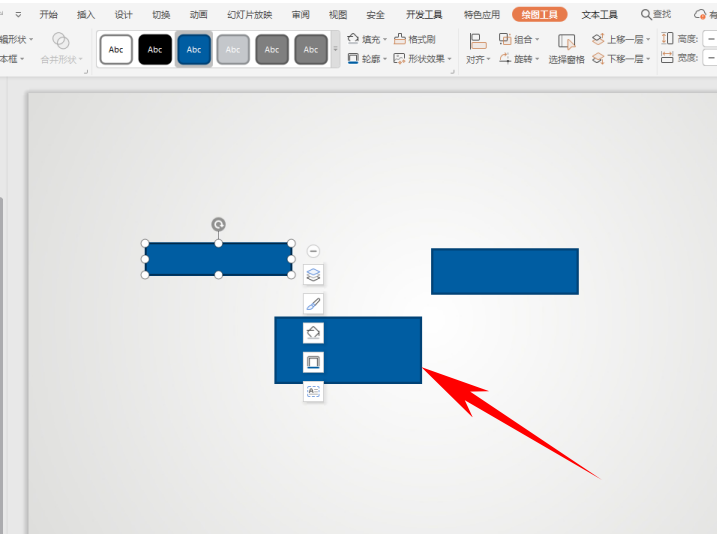The width and height of the screenshot is (717, 534).
Task: Click the rotation handle above selected rectangle
Action: click(219, 224)
